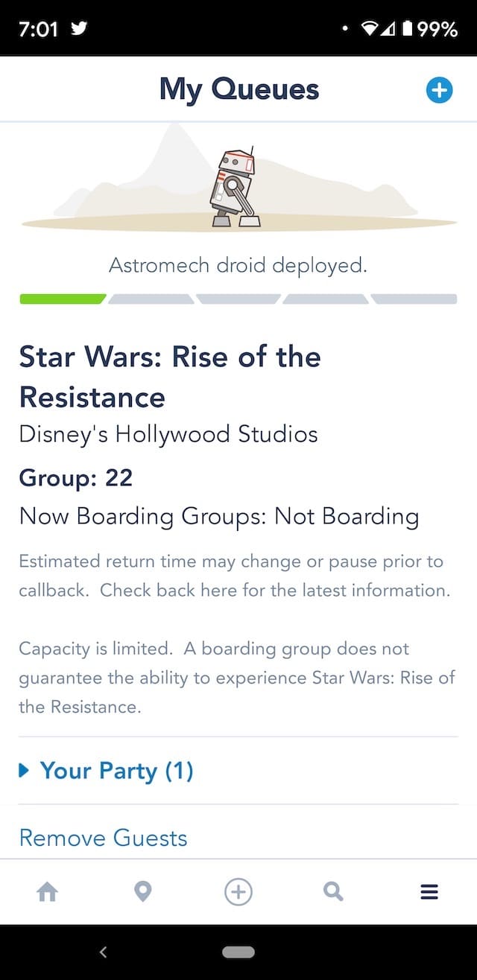The height and width of the screenshot is (980, 477).
Task: Click the triangle beside Your Party
Action: [x=24, y=771]
